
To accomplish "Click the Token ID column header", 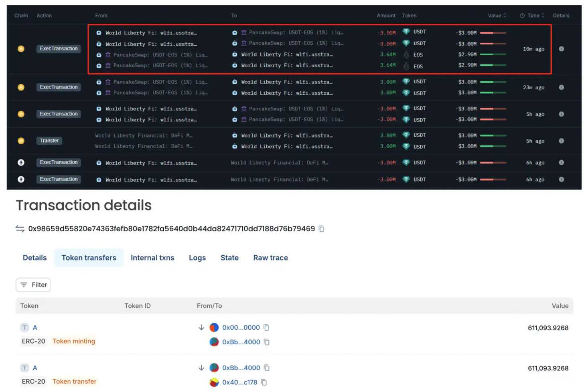I will [x=138, y=306].
